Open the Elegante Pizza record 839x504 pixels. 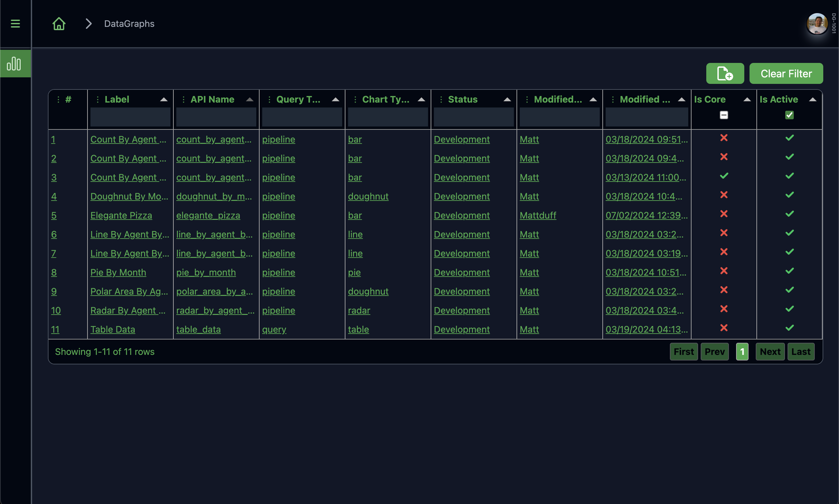[x=121, y=215]
